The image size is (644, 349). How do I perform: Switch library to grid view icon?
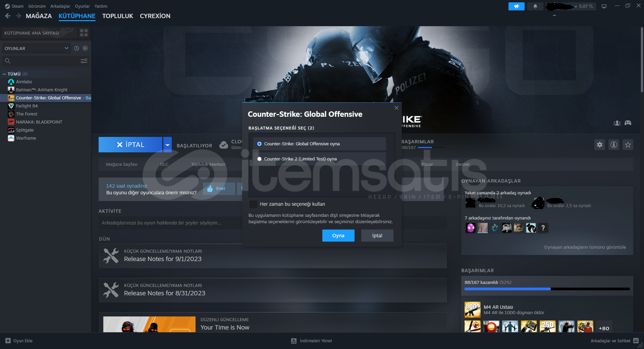tap(84, 33)
